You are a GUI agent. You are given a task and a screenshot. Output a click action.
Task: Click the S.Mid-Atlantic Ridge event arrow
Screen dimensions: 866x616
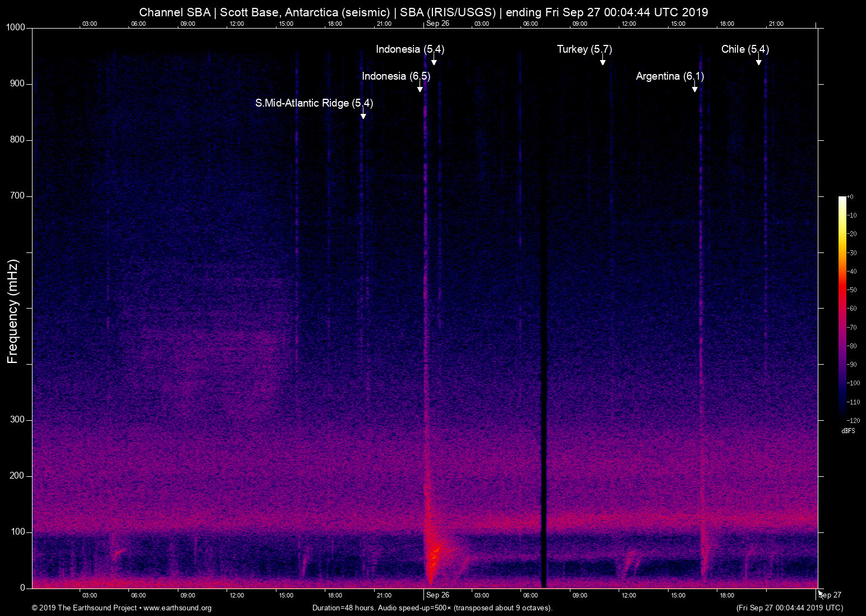(x=363, y=115)
